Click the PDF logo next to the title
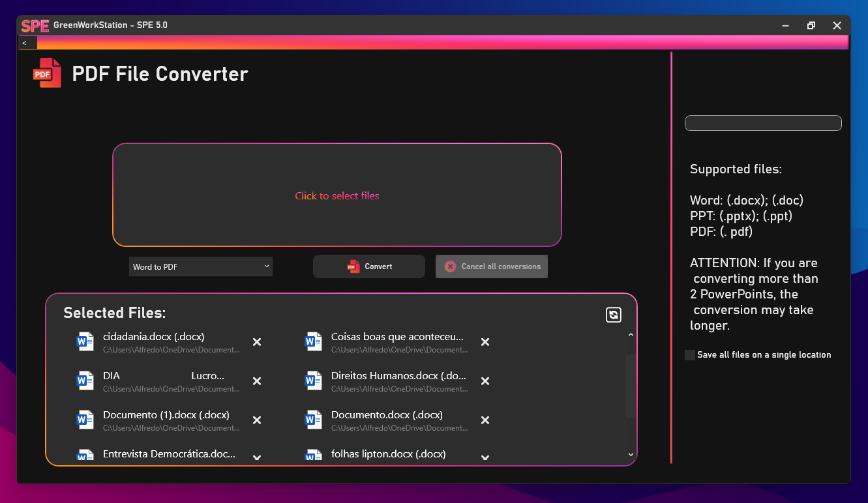Viewport: 868px width, 503px height. tap(47, 74)
